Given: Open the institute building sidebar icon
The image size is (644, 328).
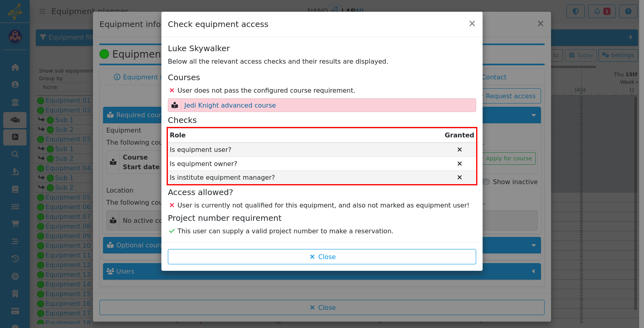Looking at the screenshot, I should [15, 102].
